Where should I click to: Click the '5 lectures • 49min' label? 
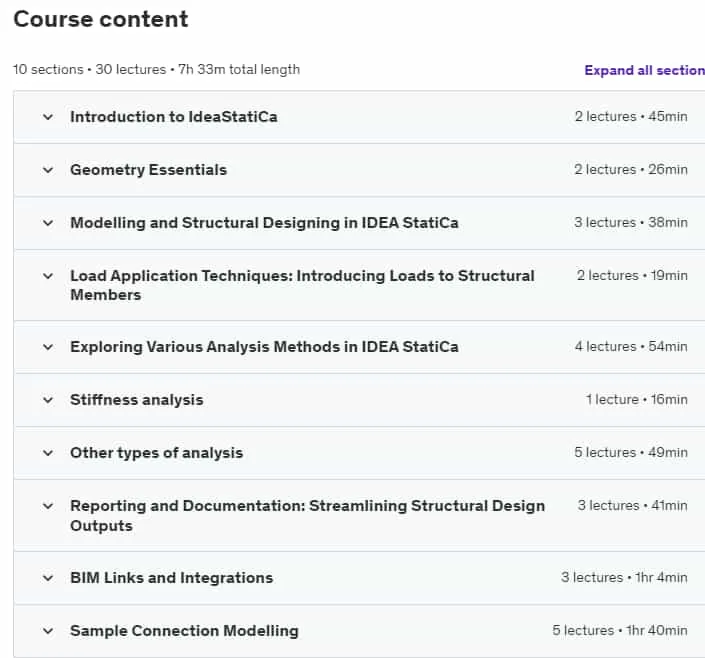point(631,452)
